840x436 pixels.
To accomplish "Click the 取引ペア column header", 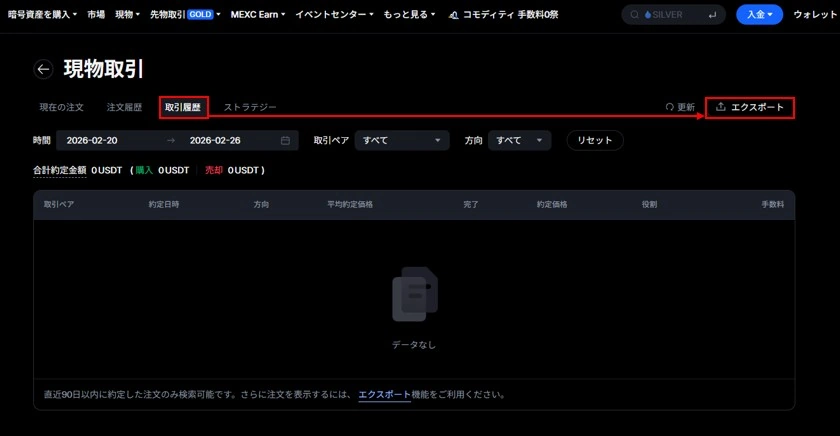I will tap(59, 205).
